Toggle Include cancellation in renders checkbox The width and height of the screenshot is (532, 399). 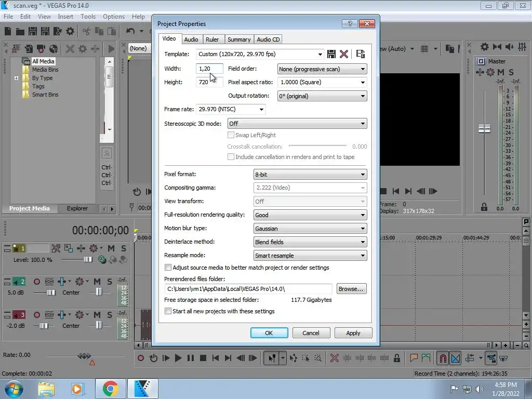(231, 157)
